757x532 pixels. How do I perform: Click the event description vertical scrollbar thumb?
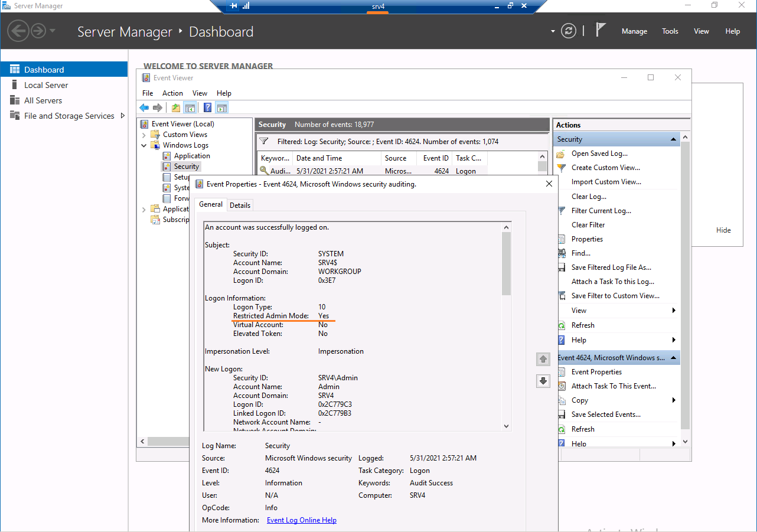[506, 263]
